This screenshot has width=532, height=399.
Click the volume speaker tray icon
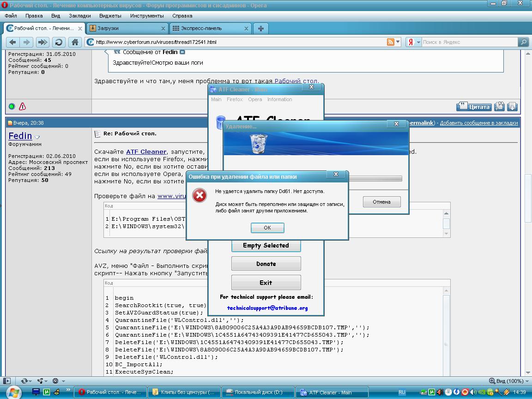tap(473, 392)
